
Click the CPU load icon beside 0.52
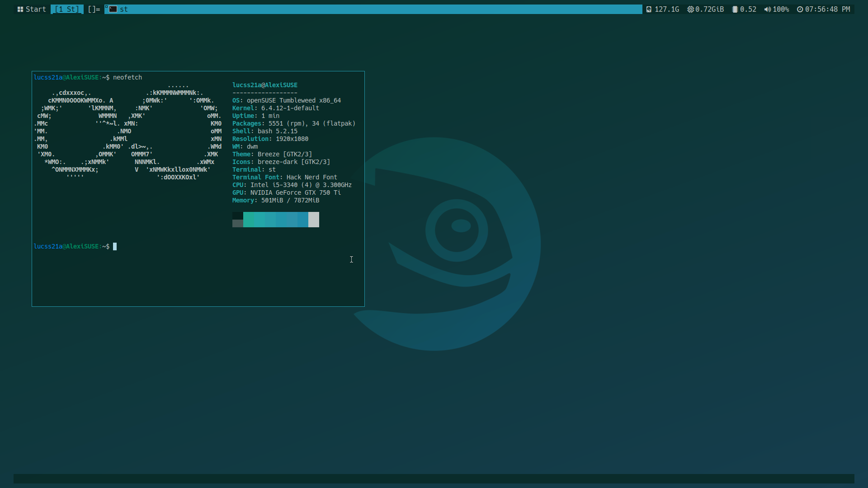(735, 9)
